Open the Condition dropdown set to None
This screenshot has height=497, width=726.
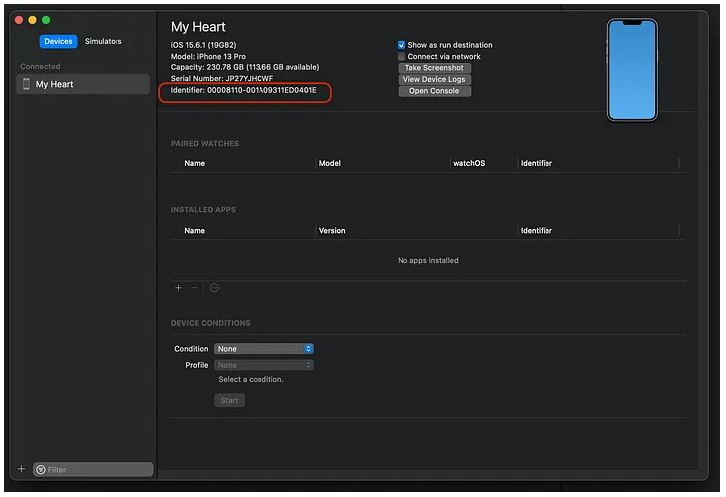tap(263, 349)
